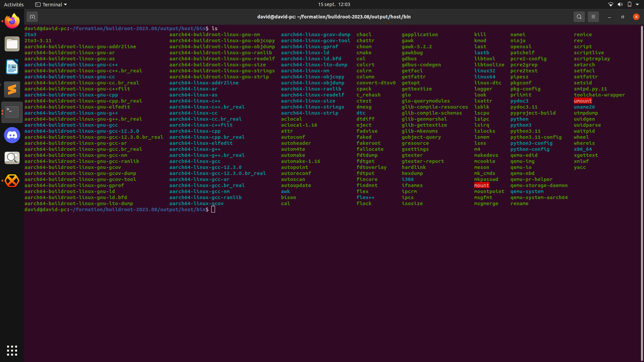Click the window title path text
This screenshot has height=362, width=644.
pos(334,17)
